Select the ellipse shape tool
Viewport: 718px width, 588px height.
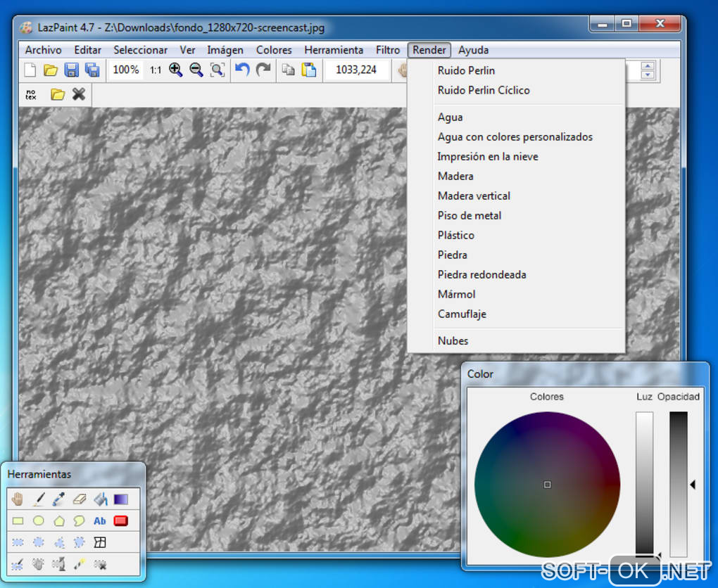point(38,521)
